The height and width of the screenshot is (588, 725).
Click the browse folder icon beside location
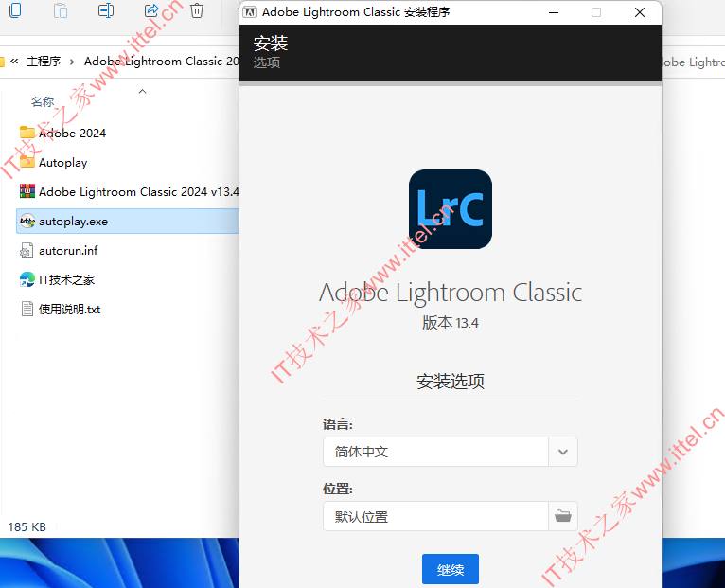[x=563, y=516]
